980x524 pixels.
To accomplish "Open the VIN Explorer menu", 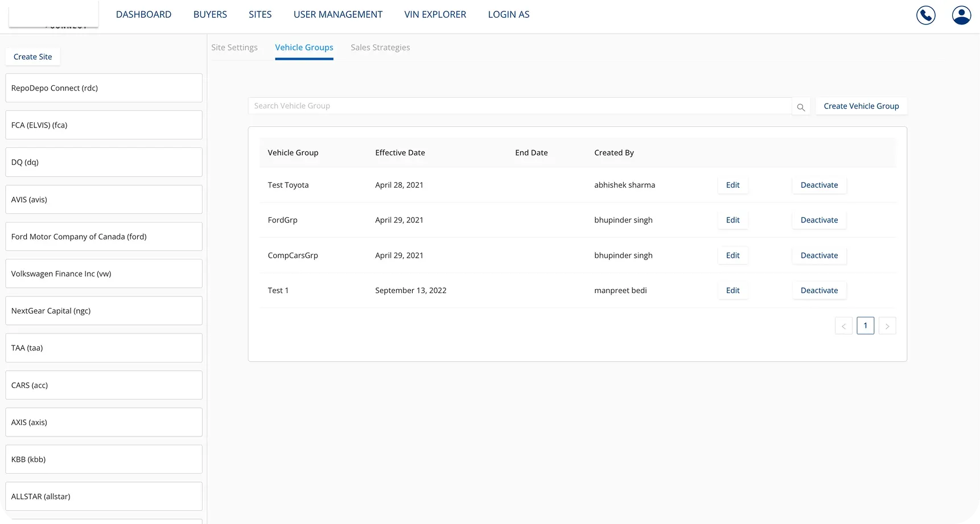I will pos(435,14).
